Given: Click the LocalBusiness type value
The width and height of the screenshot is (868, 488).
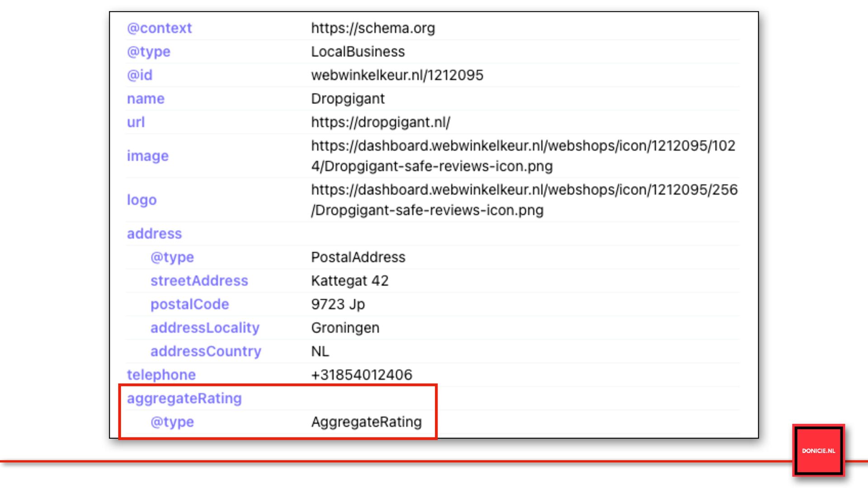Looking at the screenshot, I should point(358,52).
